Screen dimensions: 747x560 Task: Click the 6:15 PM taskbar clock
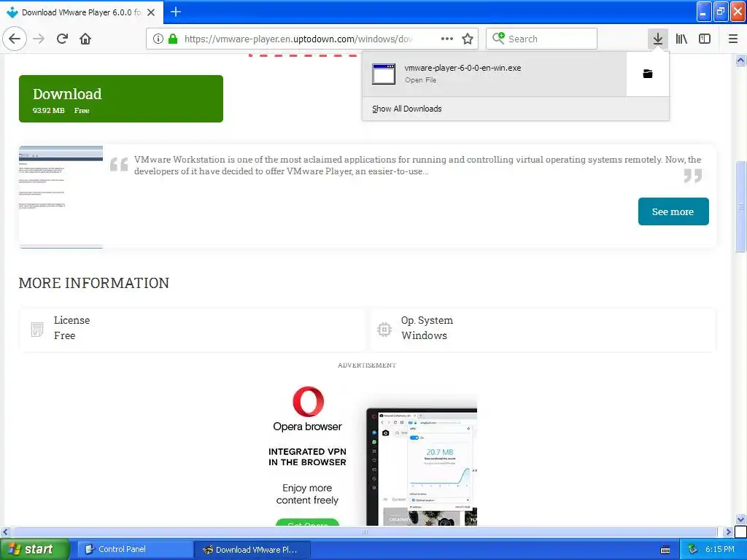coord(720,549)
